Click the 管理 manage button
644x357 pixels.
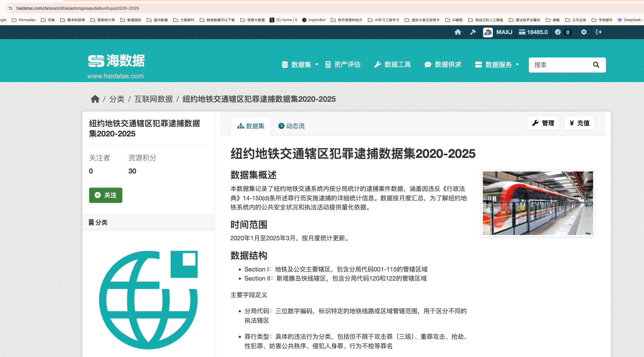pos(543,123)
